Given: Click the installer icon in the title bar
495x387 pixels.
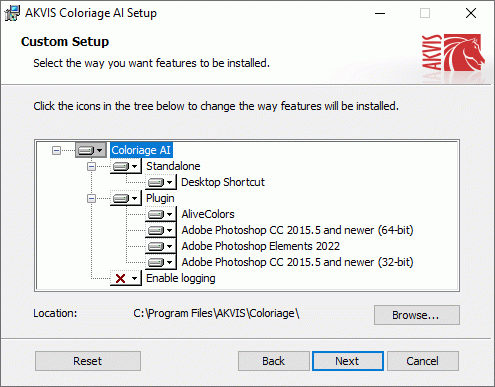Looking at the screenshot, I should pyautogui.click(x=12, y=13).
